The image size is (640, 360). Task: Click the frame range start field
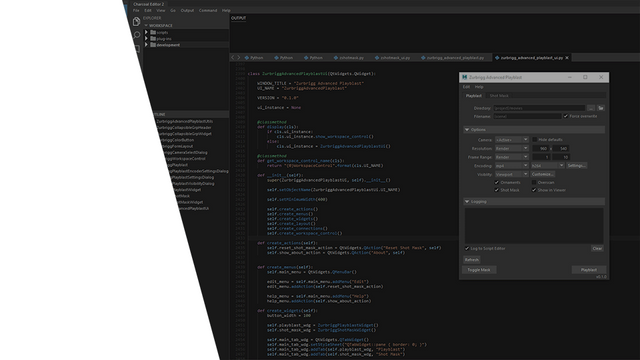[541, 157]
